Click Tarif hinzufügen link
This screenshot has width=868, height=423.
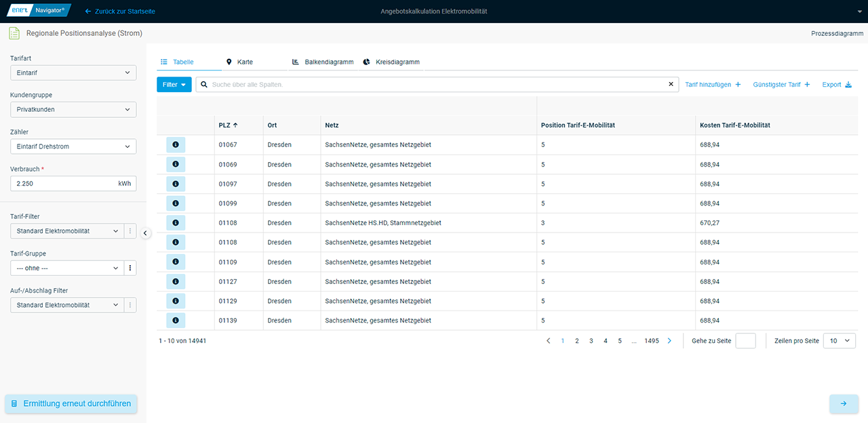coord(713,85)
